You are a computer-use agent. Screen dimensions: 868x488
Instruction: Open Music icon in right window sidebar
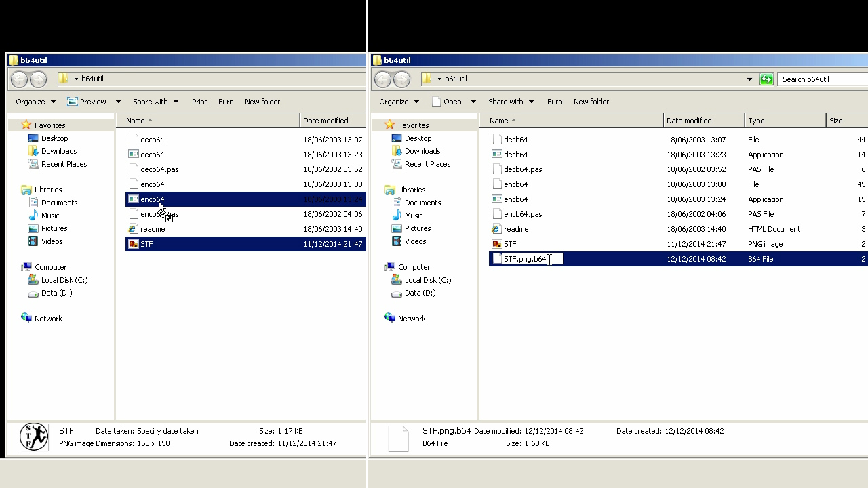point(397,216)
